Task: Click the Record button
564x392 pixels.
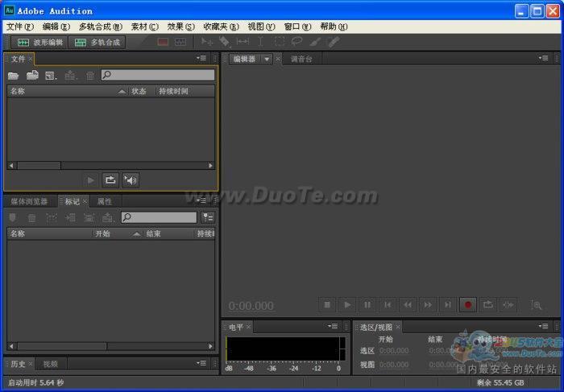Action: 468,305
